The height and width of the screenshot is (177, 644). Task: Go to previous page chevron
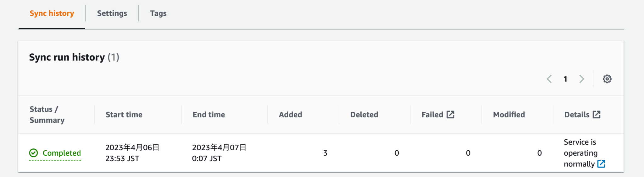tap(549, 79)
